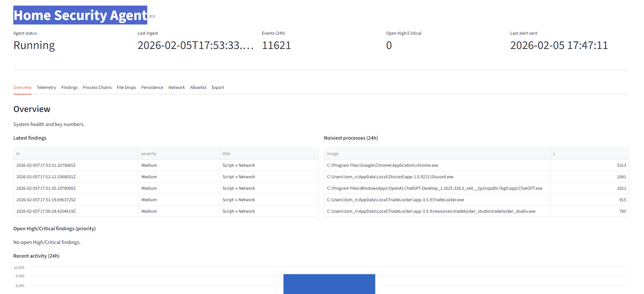Click Medium severity in the 17:53:31 row

(x=179, y=165)
